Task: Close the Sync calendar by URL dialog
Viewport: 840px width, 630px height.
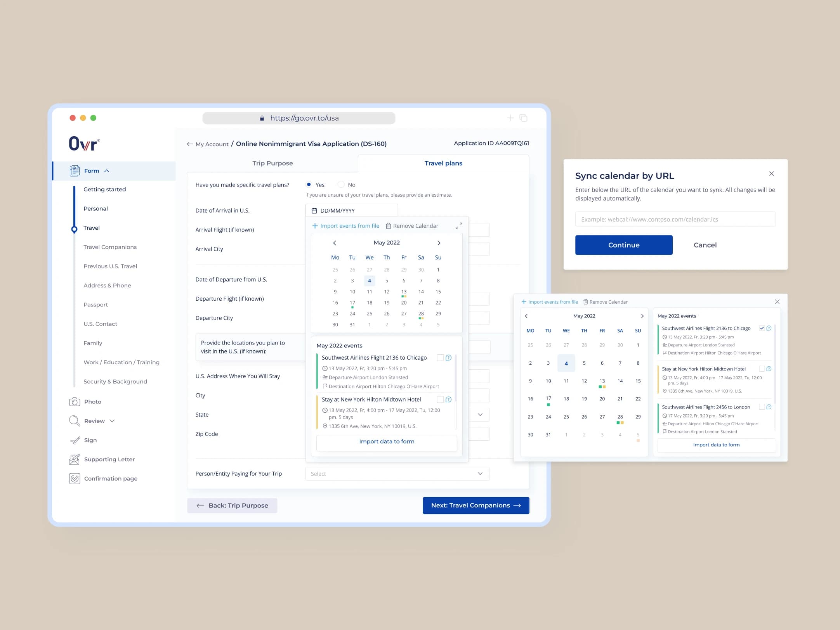Action: click(x=772, y=174)
